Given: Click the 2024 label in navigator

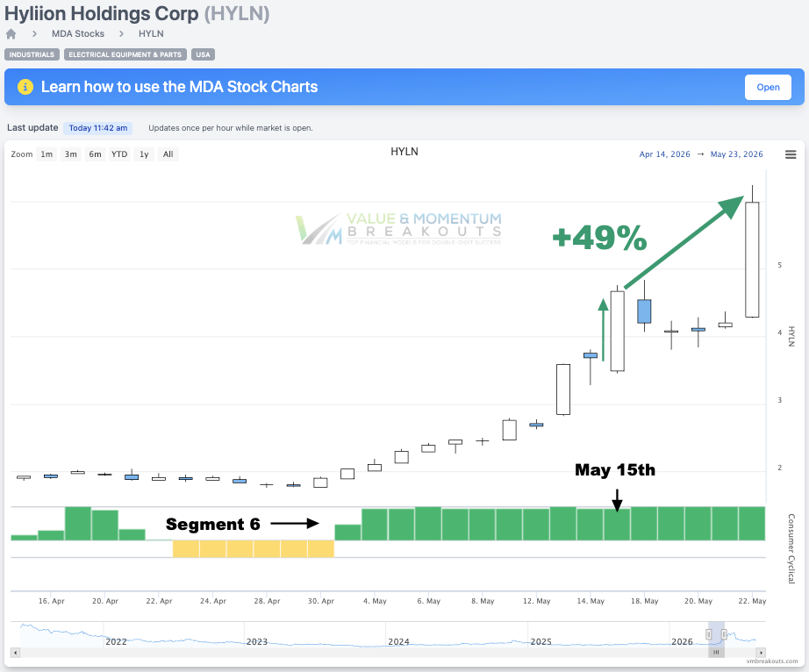Looking at the screenshot, I should [398, 641].
